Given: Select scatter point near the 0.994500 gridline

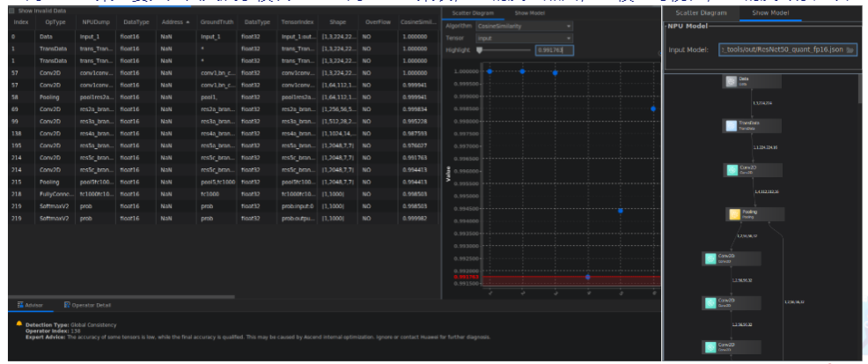Looking at the screenshot, I should [621, 211].
